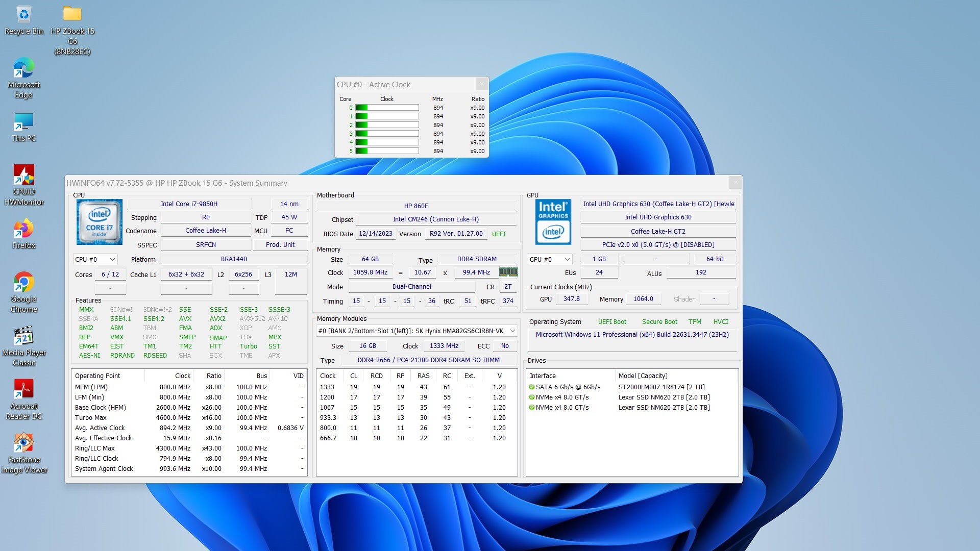Open the Recycle Bin desktop icon
This screenshot has width=980, height=551.
[23, 20]
